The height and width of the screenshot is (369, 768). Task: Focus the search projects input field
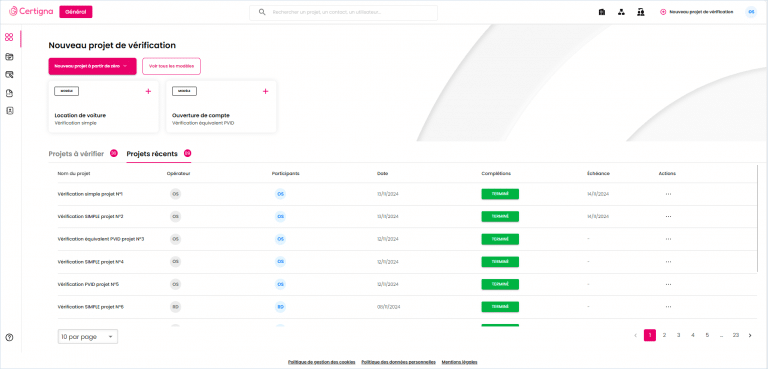[343, 12]
